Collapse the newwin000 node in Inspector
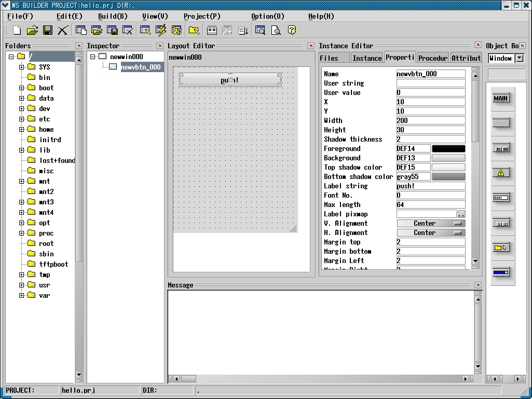Image resolution: width=532 pixels, height=399 pixels. pyautogui.click(x=92, y=57)
